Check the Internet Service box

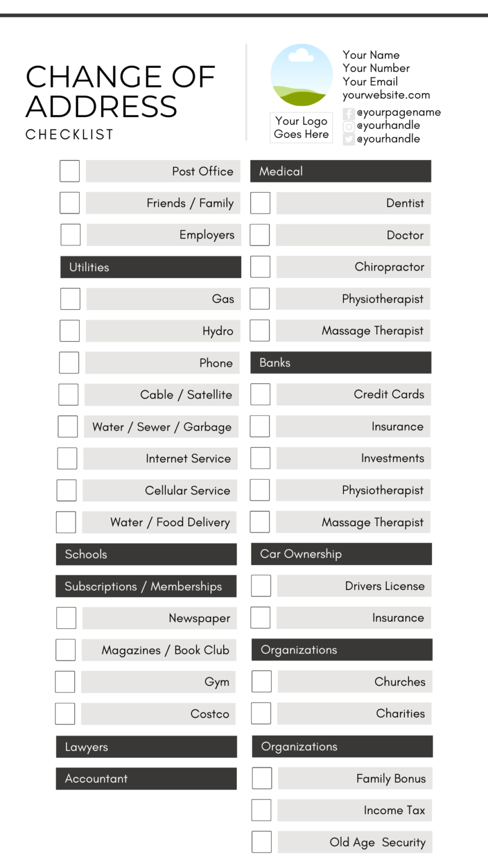[67, 458]
